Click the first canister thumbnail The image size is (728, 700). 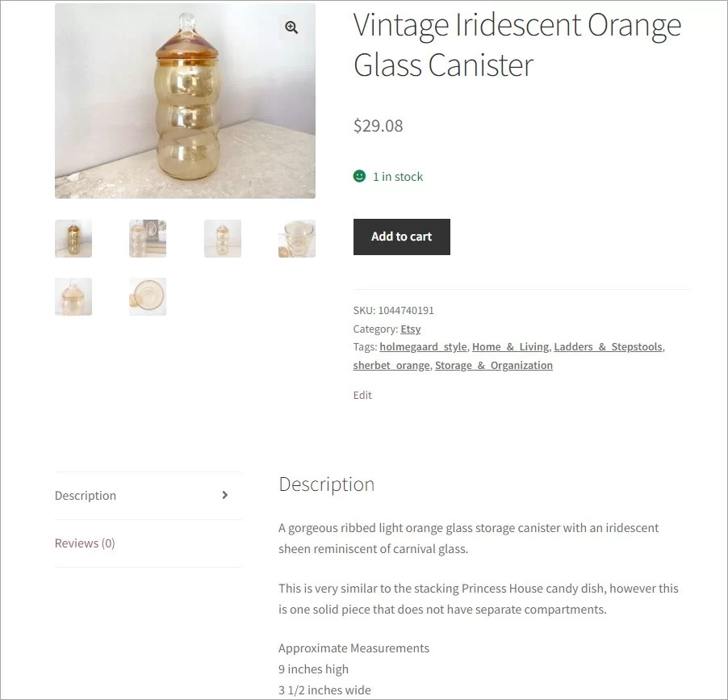(x=73, y=238)
